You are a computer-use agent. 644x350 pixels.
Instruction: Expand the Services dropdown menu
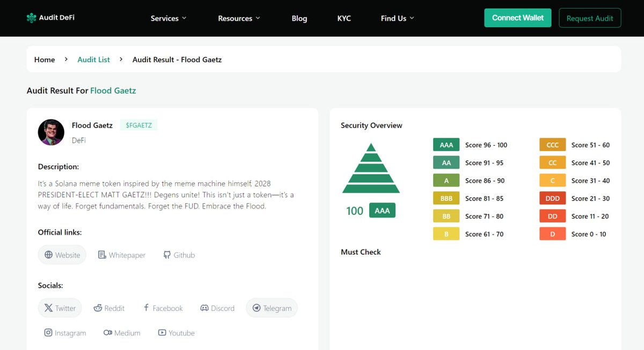click(169, 18)
